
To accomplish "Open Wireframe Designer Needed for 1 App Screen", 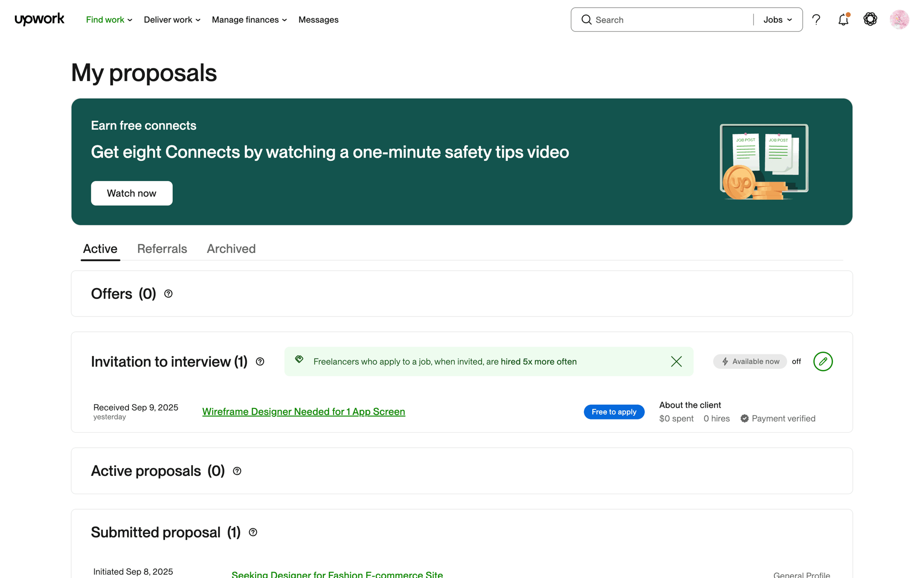I will coord(304,412).
